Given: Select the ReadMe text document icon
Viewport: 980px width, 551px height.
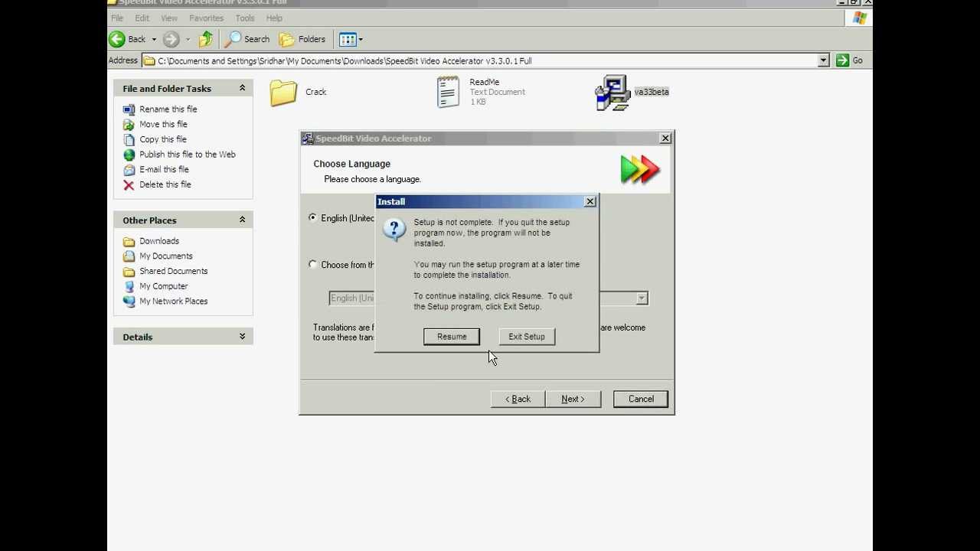Looking at the screenshot, I should [x=448, y=92].
